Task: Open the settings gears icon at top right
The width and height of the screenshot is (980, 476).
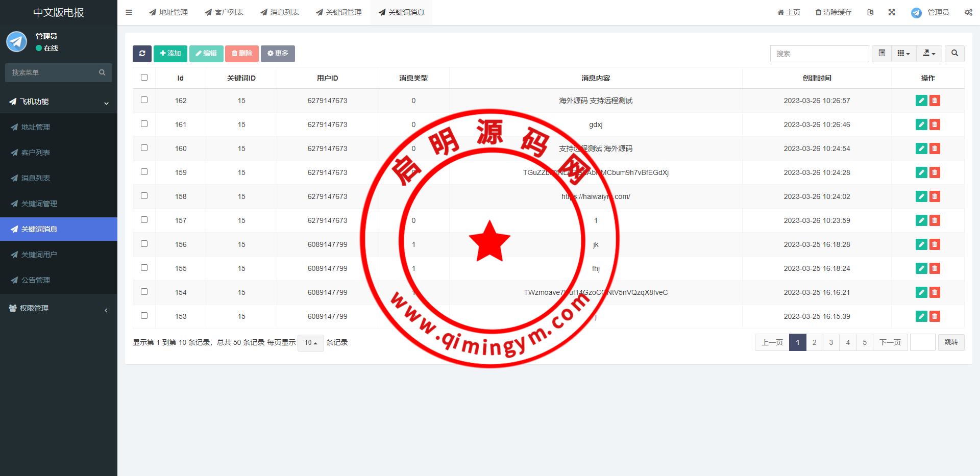Action: click(x=968, y=12)
